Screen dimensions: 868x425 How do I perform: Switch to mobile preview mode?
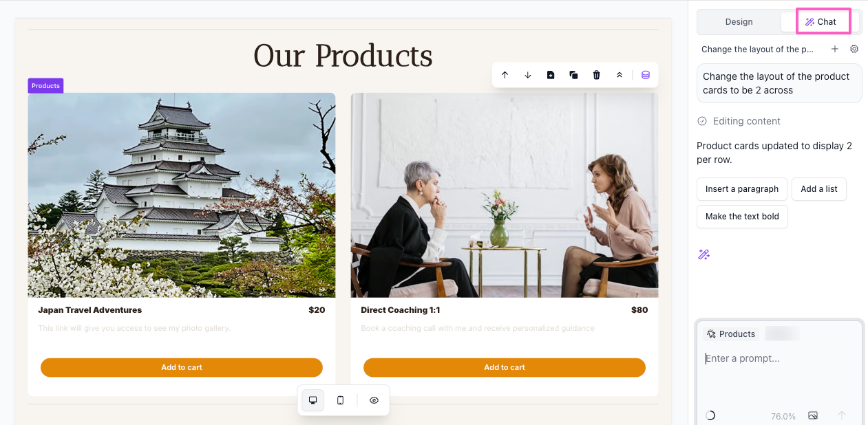(340, 400)
